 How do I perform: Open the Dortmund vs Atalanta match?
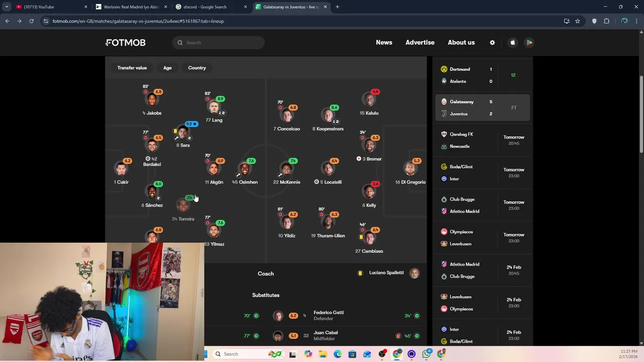(x=482, y=75)
